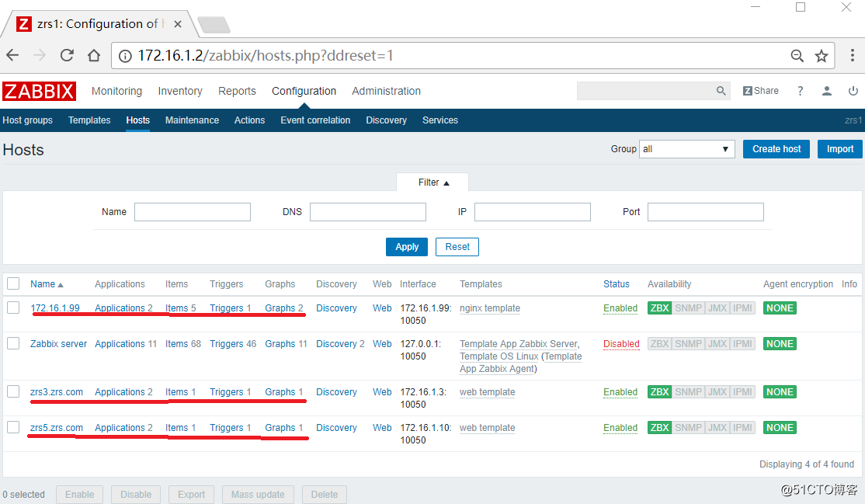Viewport: 865px width, 504px height.
Task: Open the browser three-dot menu
Action: [x=853, y=55]
